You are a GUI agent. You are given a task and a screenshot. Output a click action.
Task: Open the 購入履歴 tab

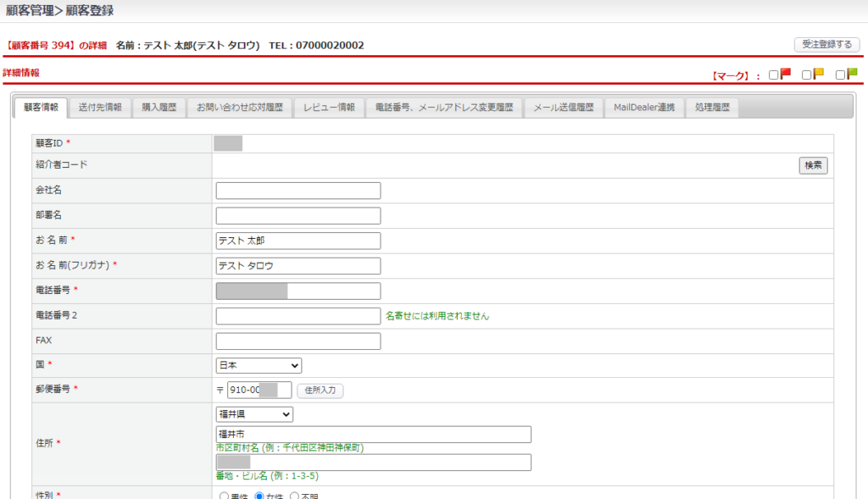(x=159, y=108)
